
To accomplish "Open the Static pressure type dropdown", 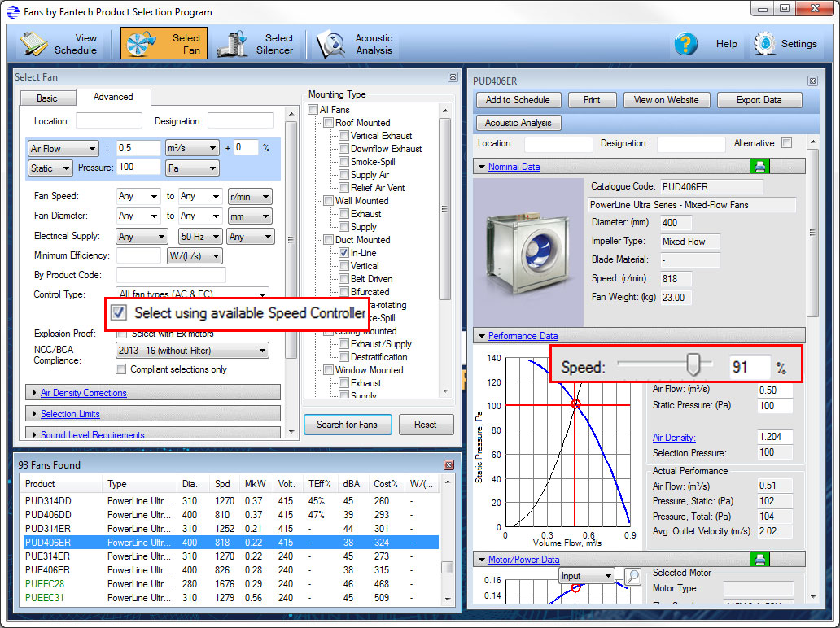I will [x=50, y=168].
